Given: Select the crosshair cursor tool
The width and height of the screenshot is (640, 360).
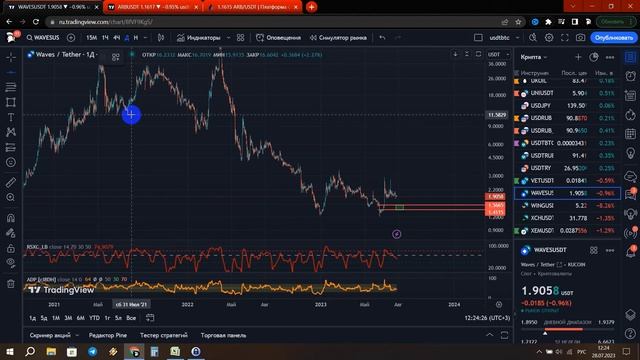Looking at the screenshot, I should point(11,57).
